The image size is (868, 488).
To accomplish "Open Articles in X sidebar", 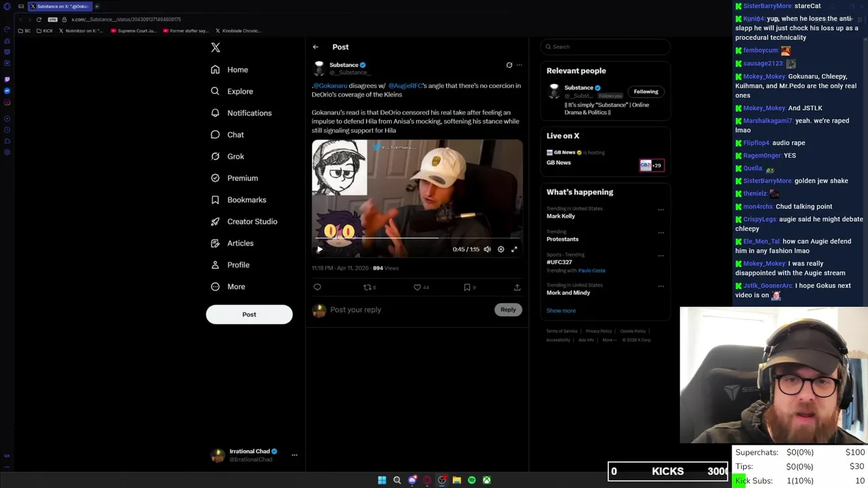I will tap(232, 243).
